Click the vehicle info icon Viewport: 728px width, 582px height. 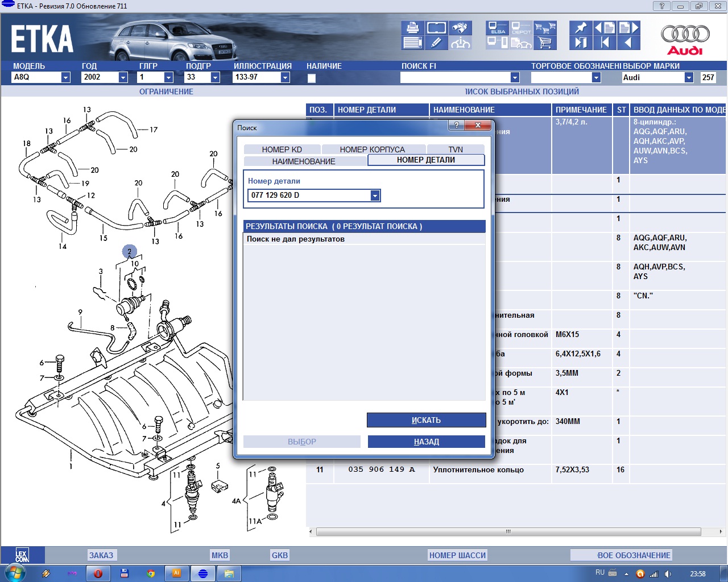click(x=460, y=43)
